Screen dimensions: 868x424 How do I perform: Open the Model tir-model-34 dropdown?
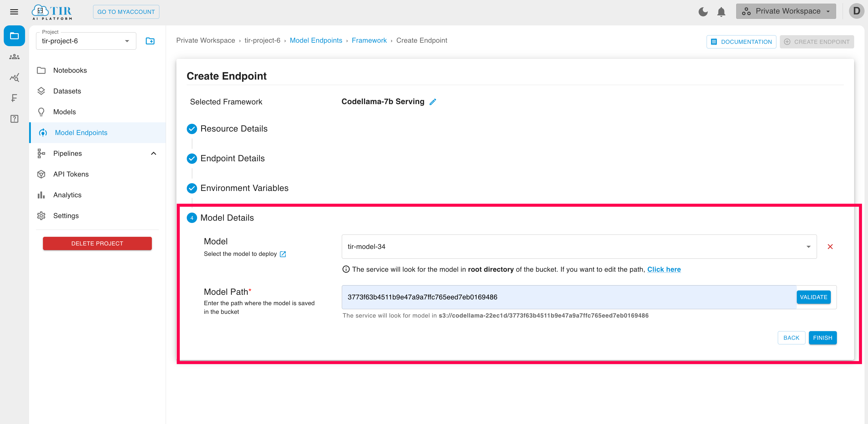579,247
